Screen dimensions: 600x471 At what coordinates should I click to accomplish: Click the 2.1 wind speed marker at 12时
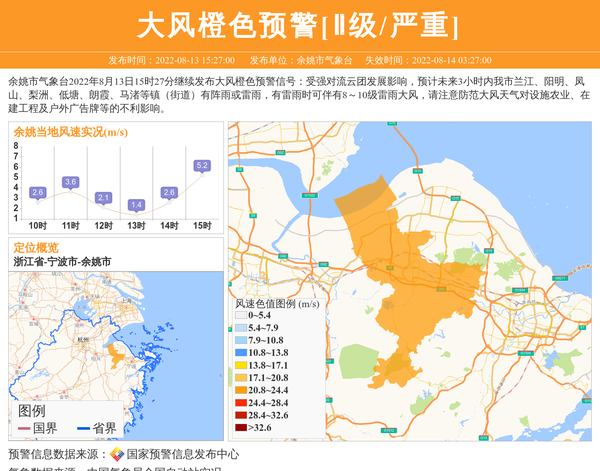pyautogui.click(x=103, y=198)
